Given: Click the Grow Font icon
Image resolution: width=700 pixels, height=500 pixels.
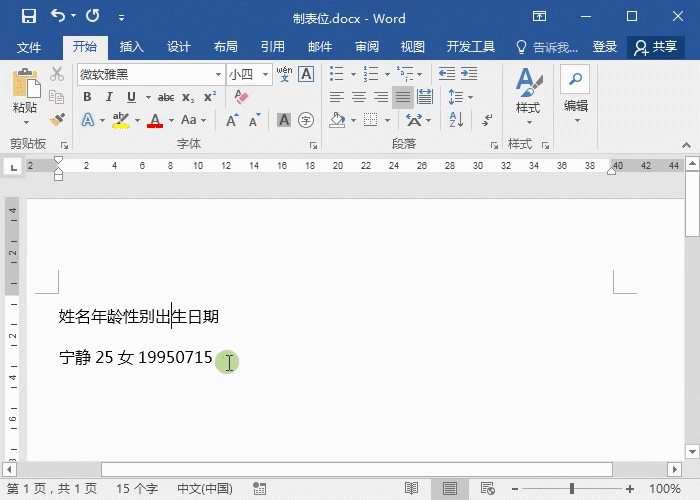Looking at the screenshot, I should tap(232, 120).
